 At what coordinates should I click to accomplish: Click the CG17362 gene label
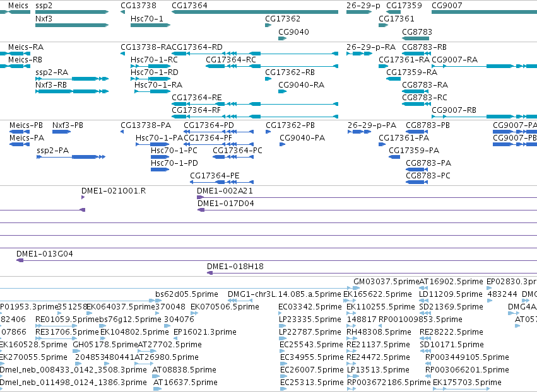(x=283, y=18)
